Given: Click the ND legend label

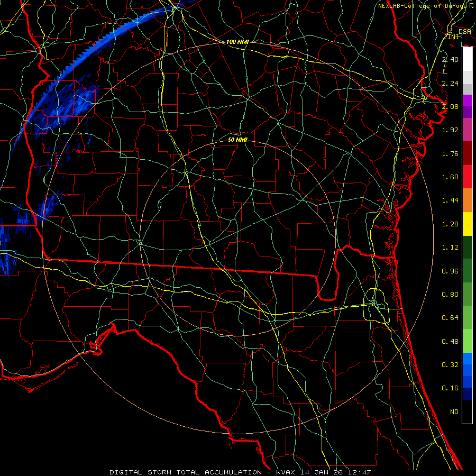Looking at the screenshot, I should [x=454, y=412].
